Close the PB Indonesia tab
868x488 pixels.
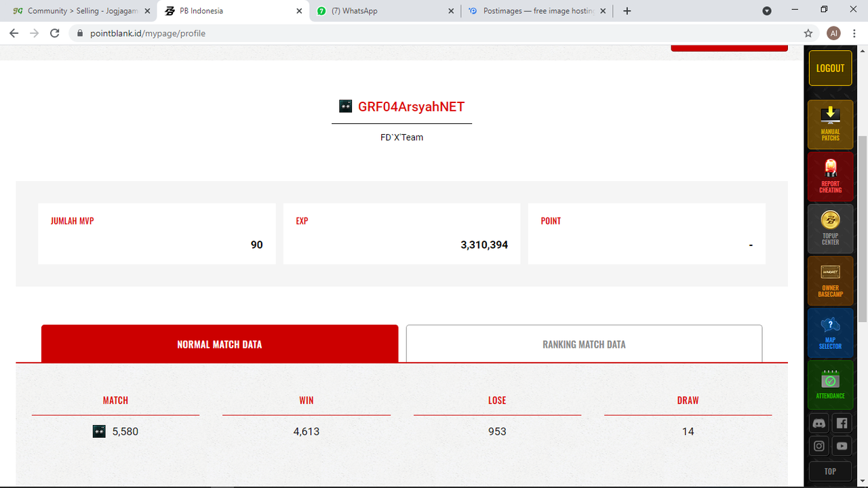[299, 11]
